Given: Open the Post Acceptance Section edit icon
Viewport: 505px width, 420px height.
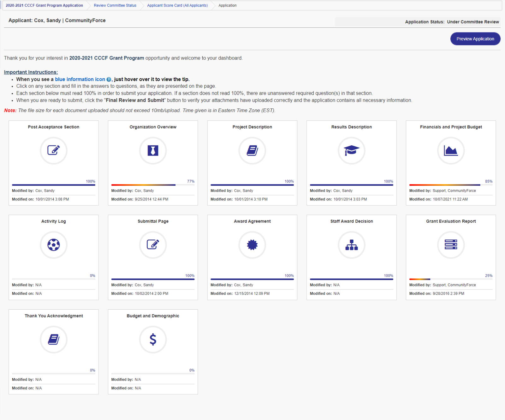Looking at the screenshot, I should click(x=54, y=150).
